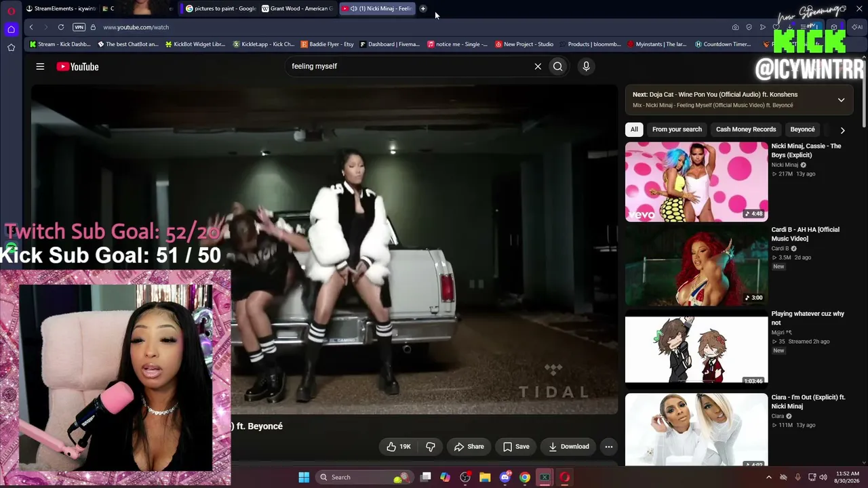Open OBS Studio from taskbar
868x488 pixels.
(465, 477)
